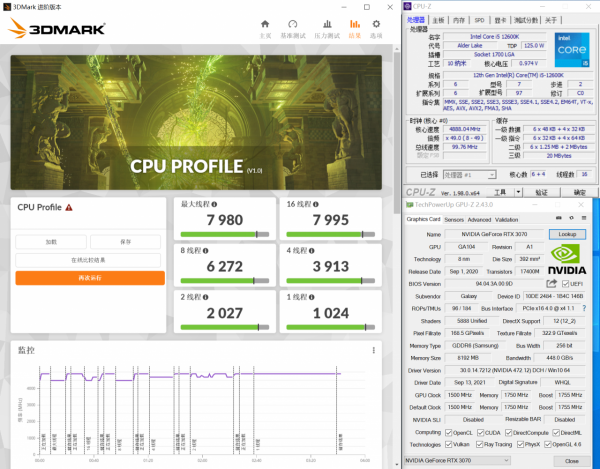The height and width of the screenshot is (469, 600).
Task: Toggle the OpenGL 4.6 checkbox
Action: click(x=548, y=444)
